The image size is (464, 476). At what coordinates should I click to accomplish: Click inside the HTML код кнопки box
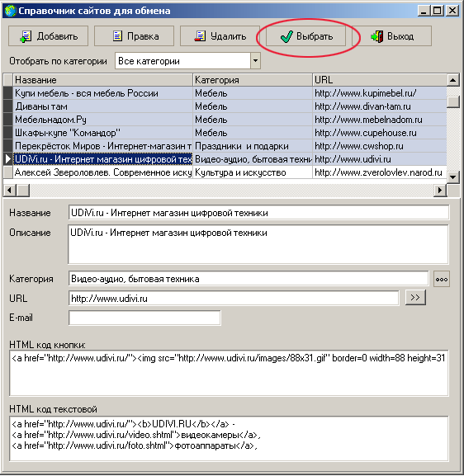[x=230, y=373]
